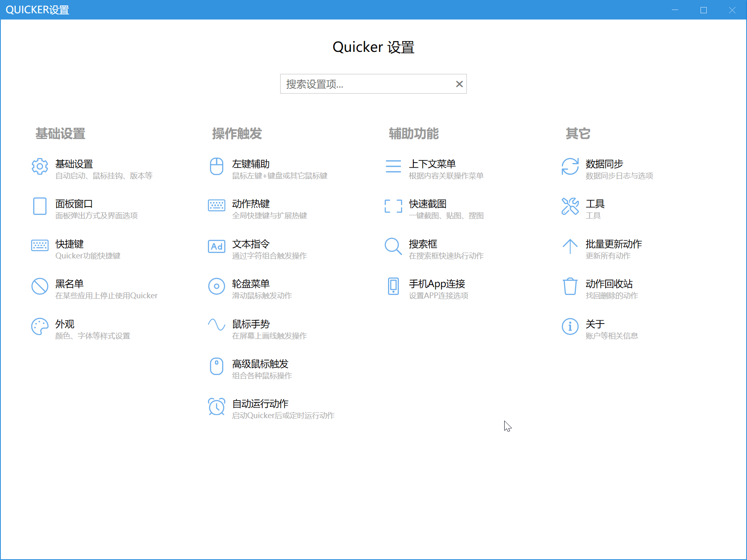Image resolution: width=747 pixels, height=560 pixels.
Task: Click the description 数据同步日志与选项
Action: [x=620, y=176]
